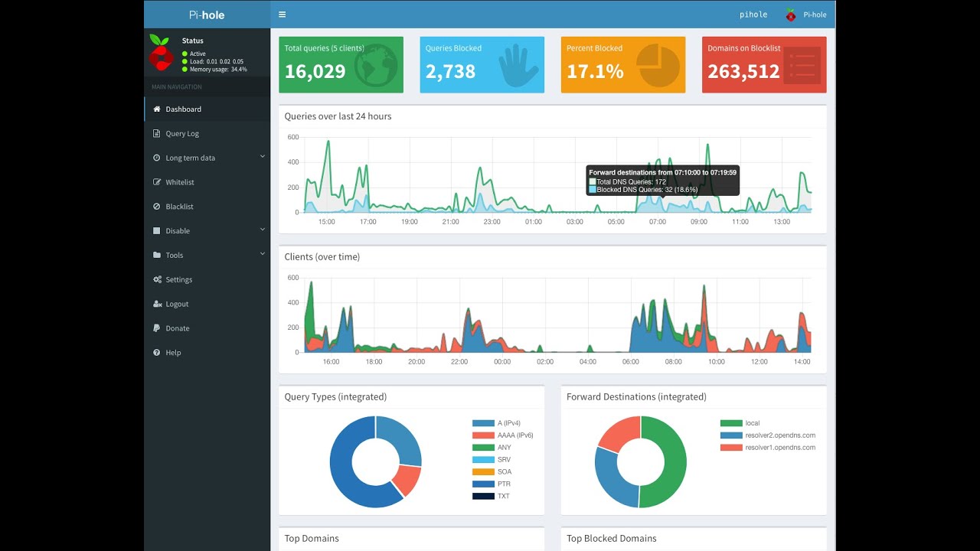Viewport: 980px width, 551px height.
Task: Click the Help question mark icon
Action: tap(157, 353)
